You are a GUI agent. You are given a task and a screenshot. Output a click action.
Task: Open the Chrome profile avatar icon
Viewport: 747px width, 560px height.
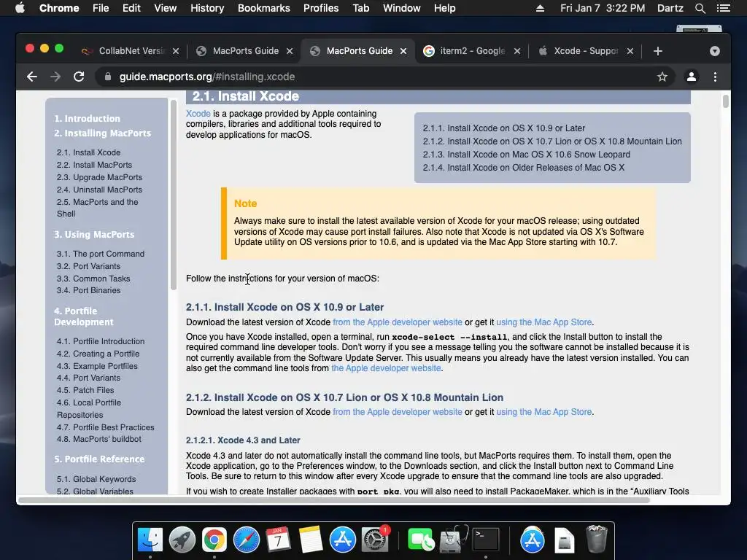point(692,77)
